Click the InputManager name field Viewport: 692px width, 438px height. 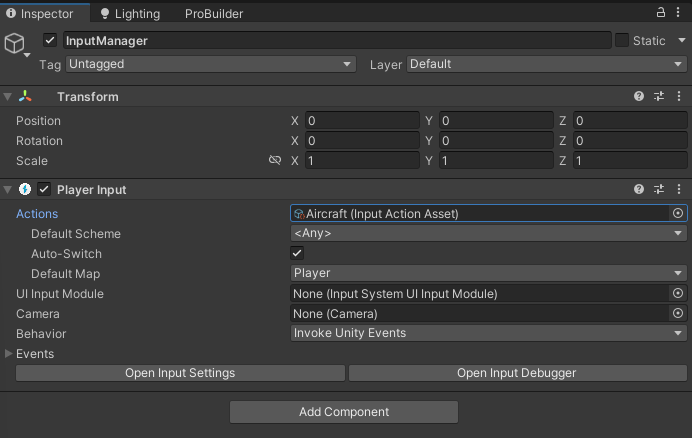pos(337,40)
